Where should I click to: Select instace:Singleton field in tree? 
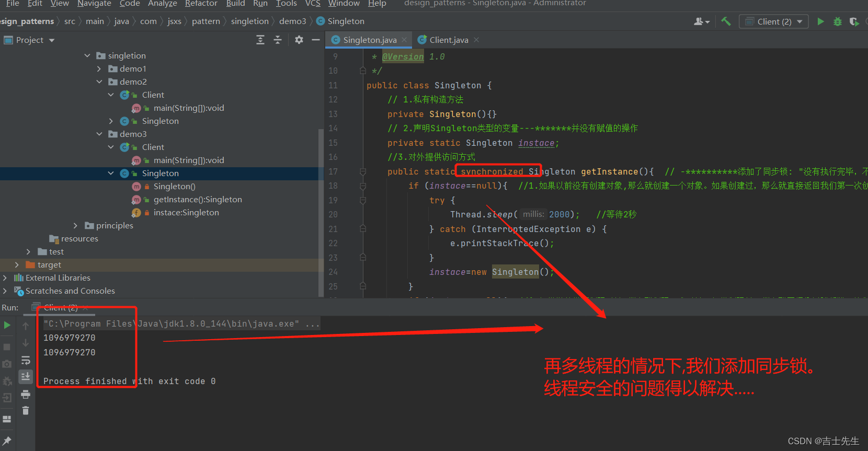186,212
